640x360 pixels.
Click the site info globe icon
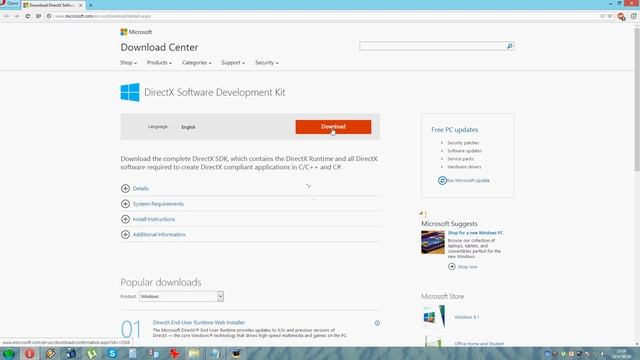49,16
